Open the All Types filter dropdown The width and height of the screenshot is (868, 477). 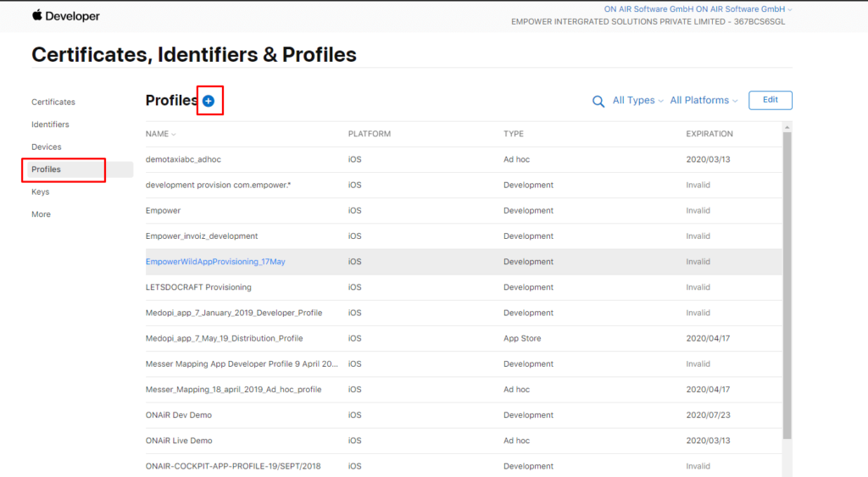click(637, 100)
